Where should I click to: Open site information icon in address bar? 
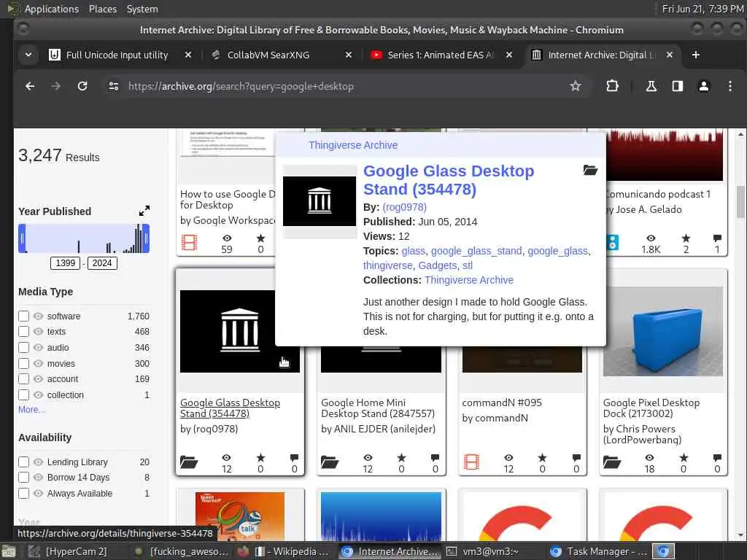113,86
